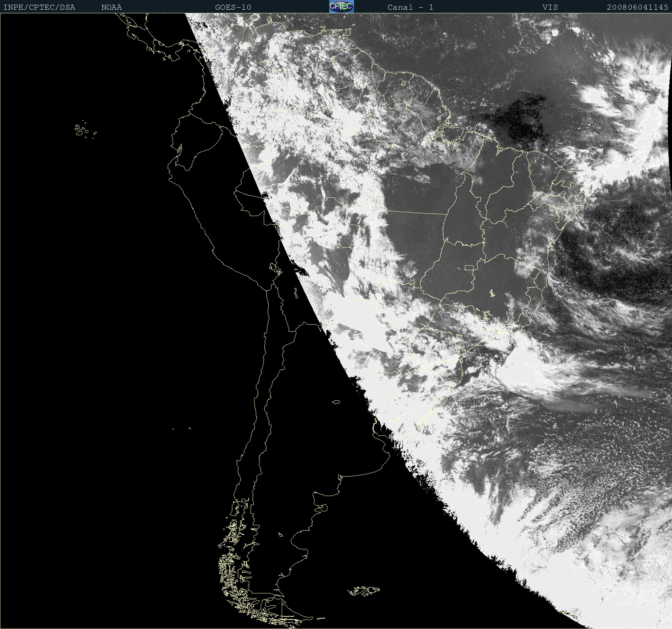672x629 pixels.
Task: Click the 'Canal - 1' channel label
Action: [x=410, y=7]
